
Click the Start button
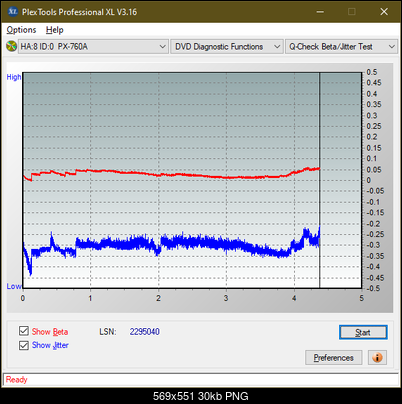[x=363, y=332]
